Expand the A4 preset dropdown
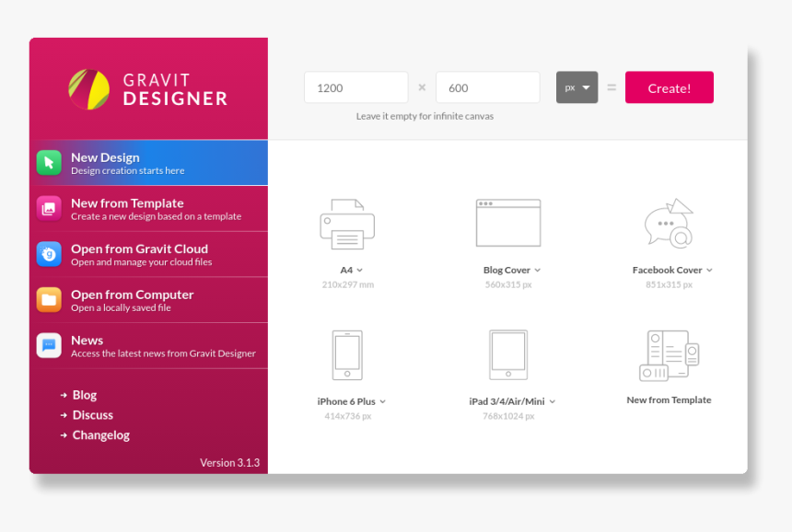The width and height of the screenshot is (792, 532). click(360, 271)
